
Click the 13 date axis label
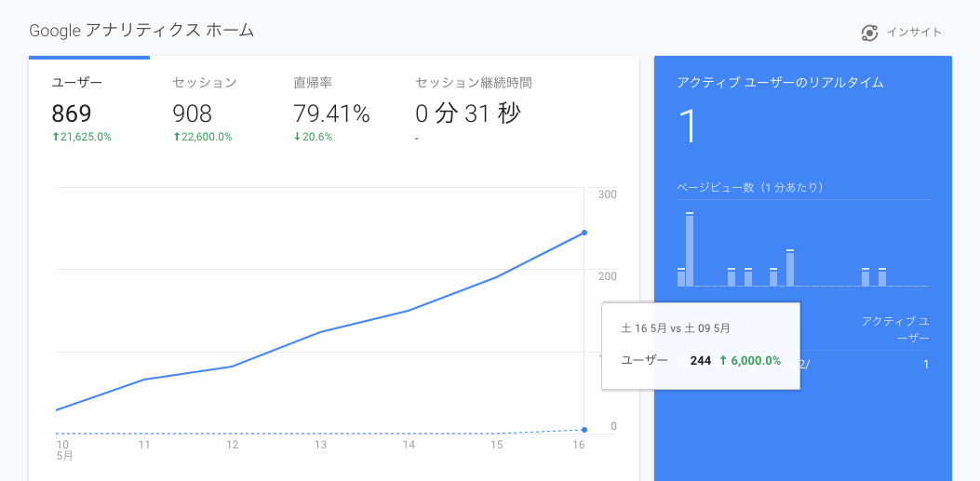[321, 445]
